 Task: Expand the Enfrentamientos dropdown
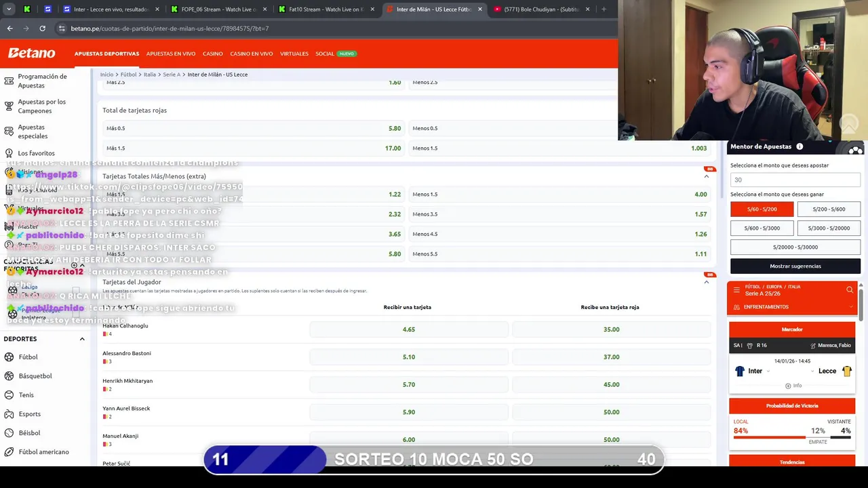(x=792, y=307)
